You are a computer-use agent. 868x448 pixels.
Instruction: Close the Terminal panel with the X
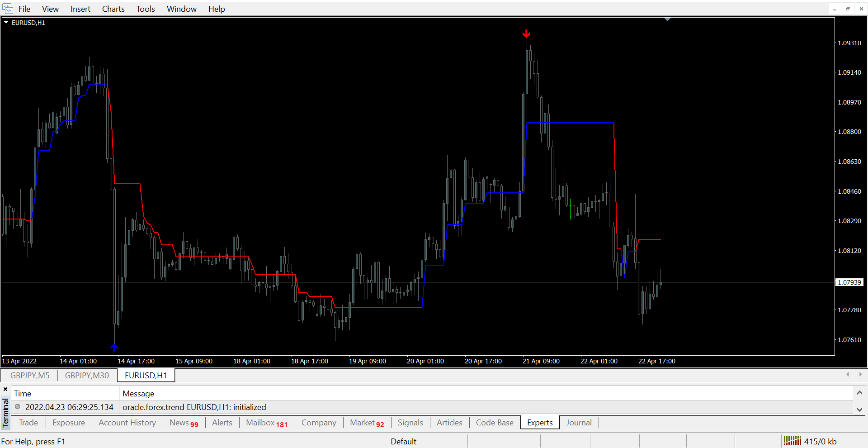(5, 389)
